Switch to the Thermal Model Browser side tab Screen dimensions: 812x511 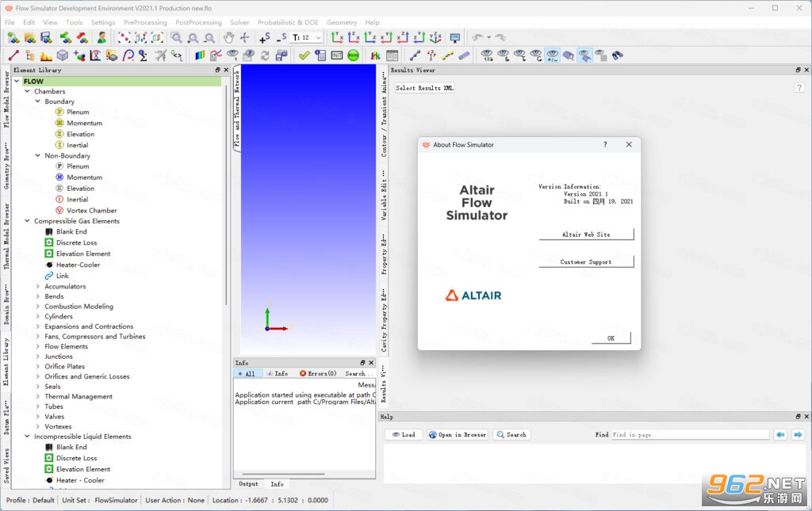click(6, 236)
